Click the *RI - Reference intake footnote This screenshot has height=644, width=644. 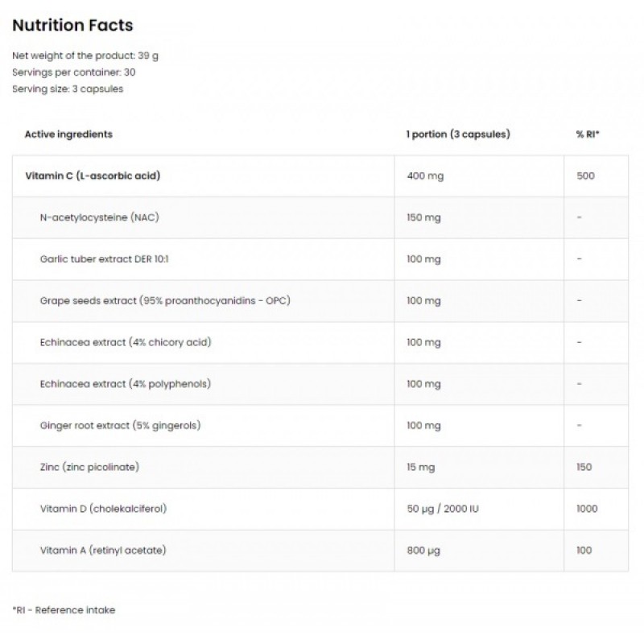coord(64,609)
